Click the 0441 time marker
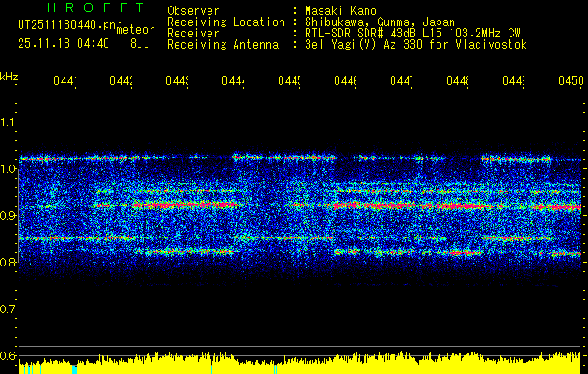This screenshot has width=588, height=374. click(65, 80)
